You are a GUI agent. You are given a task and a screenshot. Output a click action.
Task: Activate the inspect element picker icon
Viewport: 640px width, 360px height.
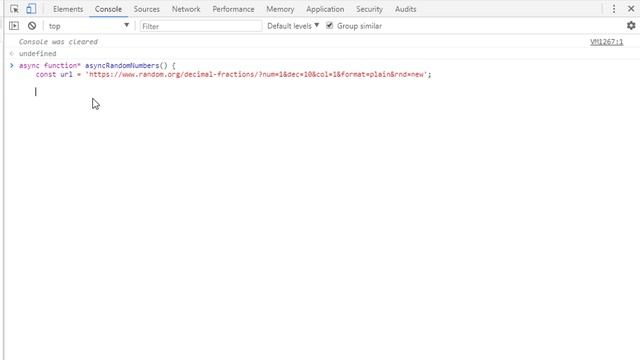[14, 9]
